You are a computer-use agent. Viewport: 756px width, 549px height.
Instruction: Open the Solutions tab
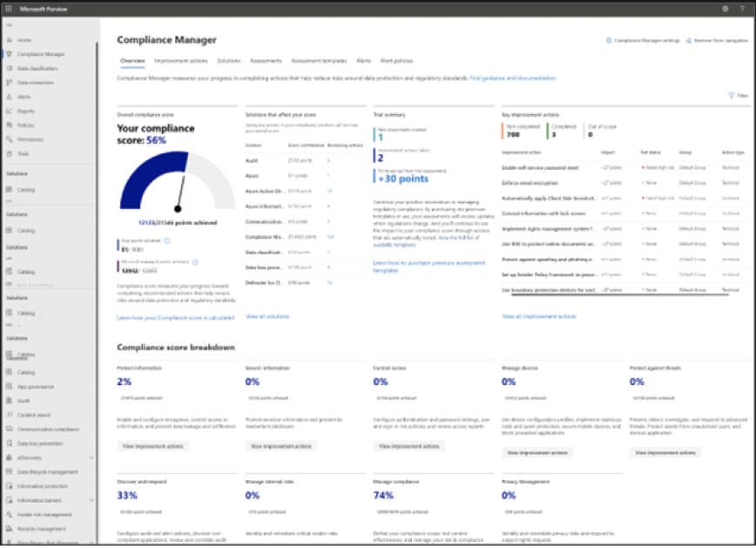[228, 61]
